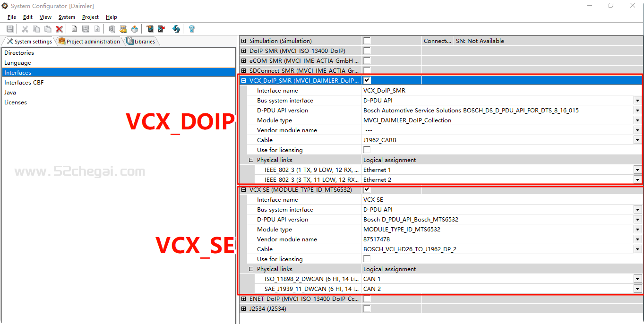The width and height of the screenshot is (644, 324).
Task: Click the red X delete icon
Action: 59,29
